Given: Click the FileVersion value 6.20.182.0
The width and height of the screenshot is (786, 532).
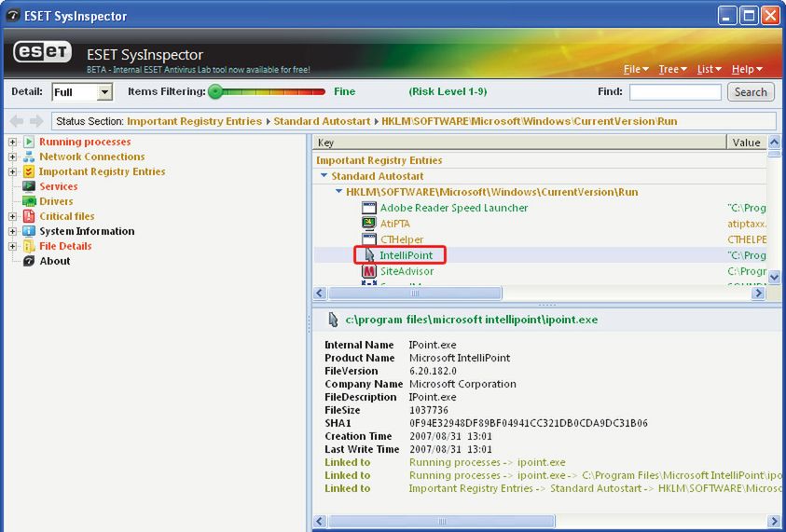Looking at the screenshot, I should tap(433, 371).
